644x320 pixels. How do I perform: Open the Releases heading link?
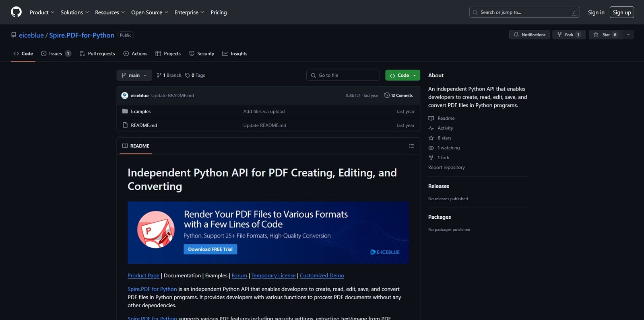click(439, 186)
